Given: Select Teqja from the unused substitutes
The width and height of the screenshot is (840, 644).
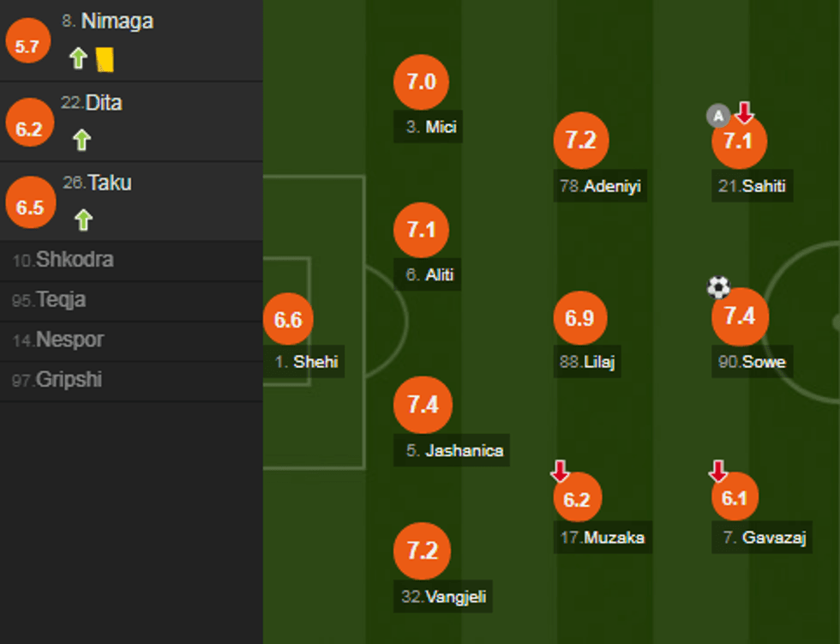Looking at the screenshot, I should tap(60, 300).
